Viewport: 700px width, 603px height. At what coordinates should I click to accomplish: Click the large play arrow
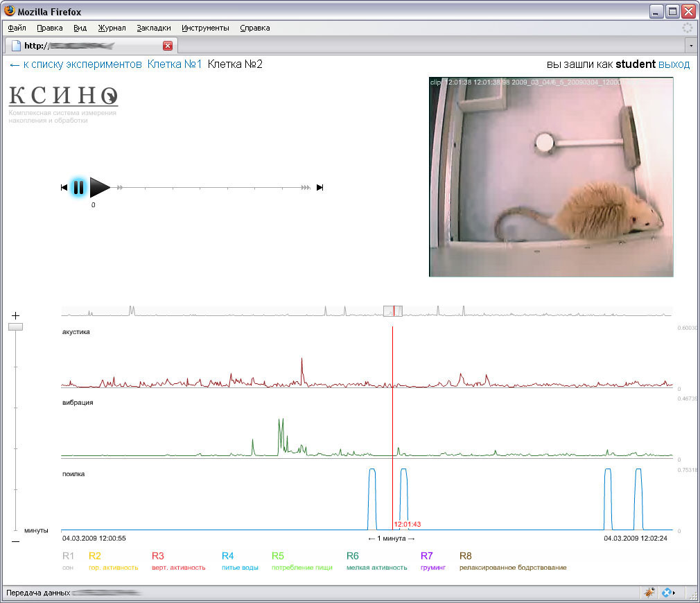pos(100,187)
